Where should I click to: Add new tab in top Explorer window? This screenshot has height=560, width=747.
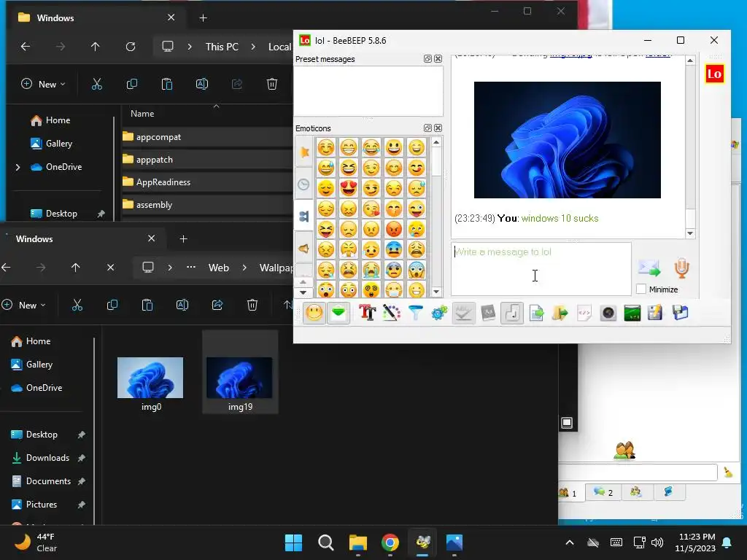tap(203, 17)
